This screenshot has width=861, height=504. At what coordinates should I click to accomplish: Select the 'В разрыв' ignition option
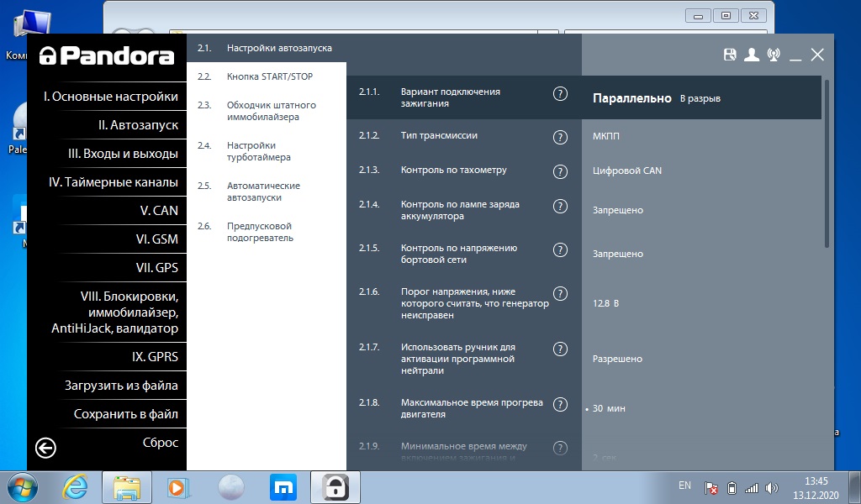click(x=700, y=98)
